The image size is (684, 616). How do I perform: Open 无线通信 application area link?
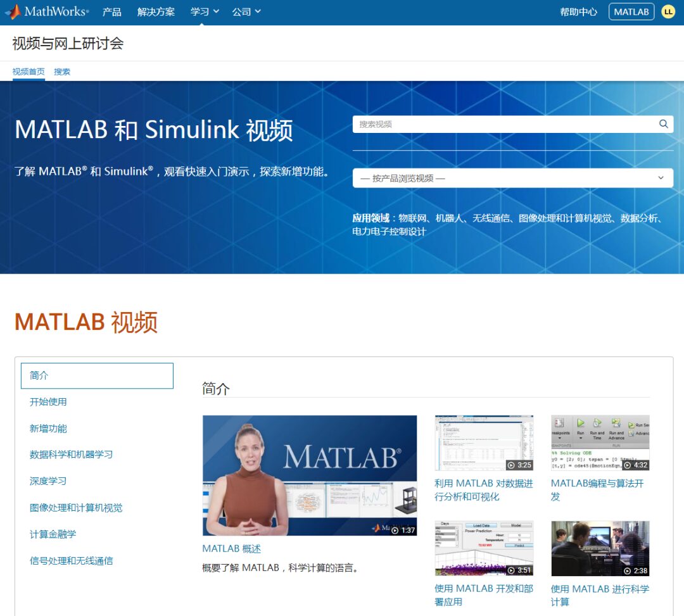[x=491, y=218]
